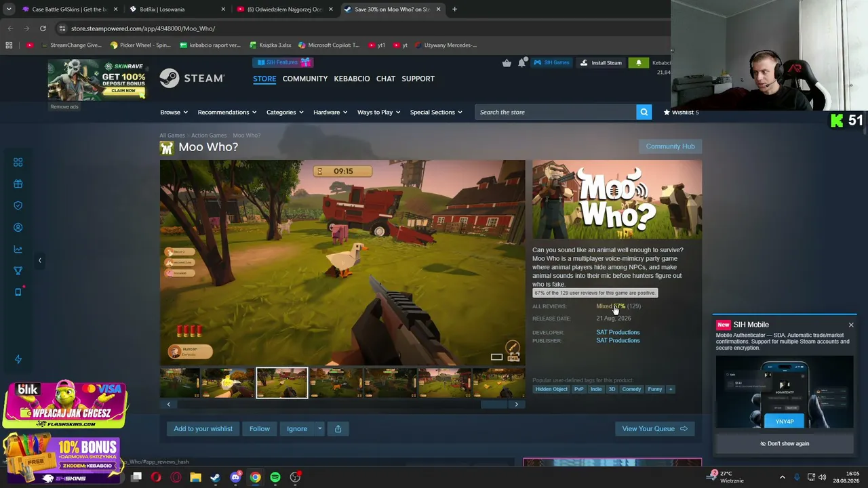Click the Follow button
This screenshot has height=488, width=868.
pyautogui.click(x=260, y=428)
